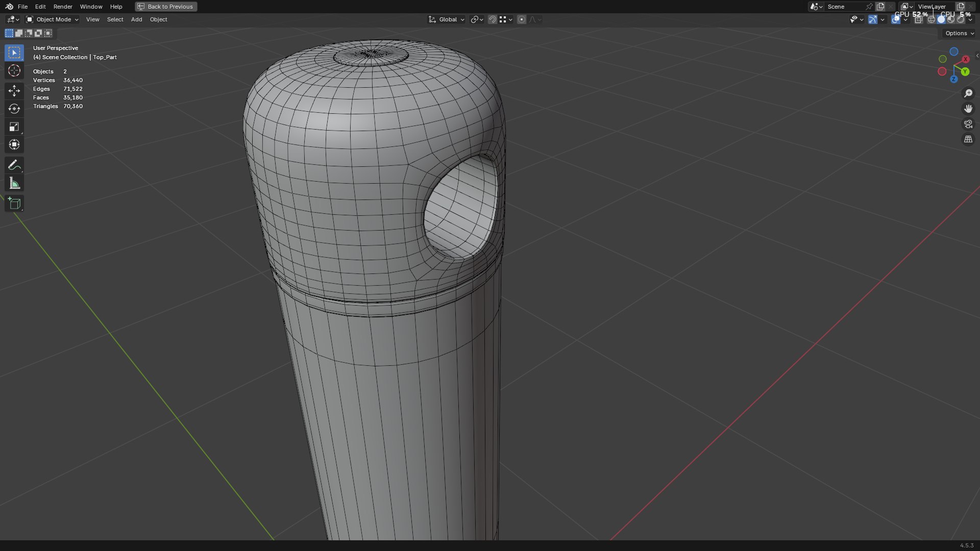
Task: Switch to rendered viewport shading
Action: click(960, 19)
